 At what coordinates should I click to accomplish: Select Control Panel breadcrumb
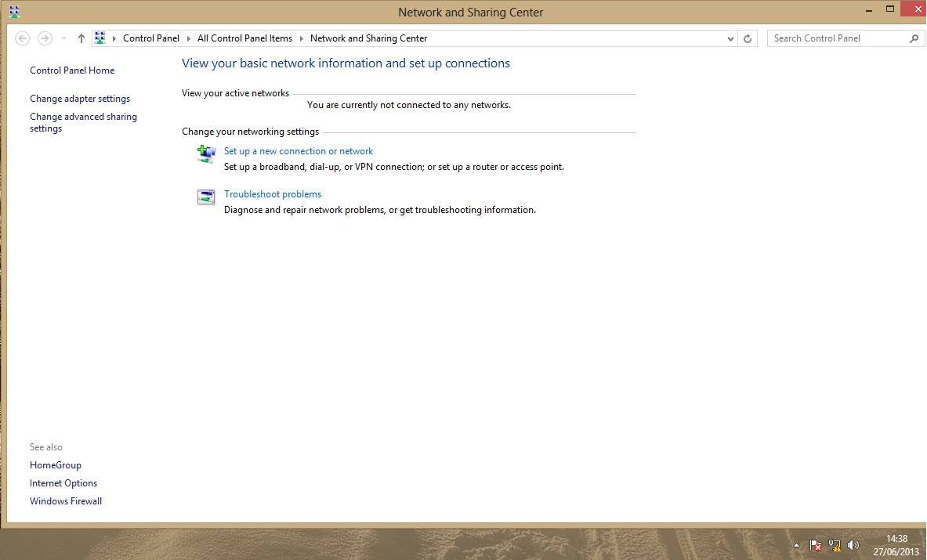[x=150, y=38]
